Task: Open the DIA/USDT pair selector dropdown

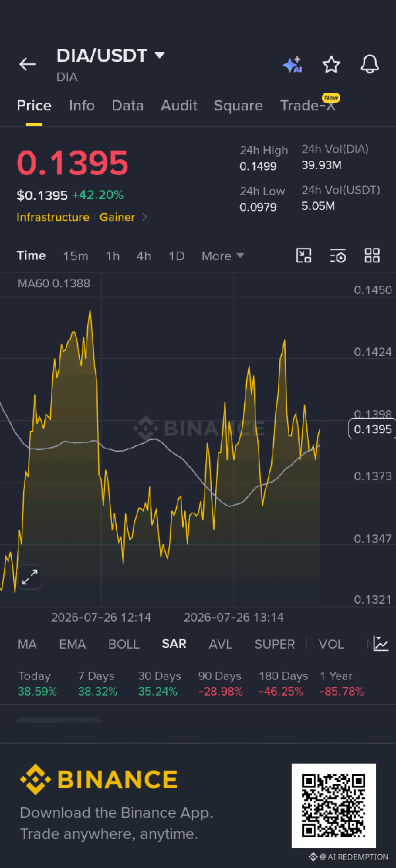Action: point(110,55)
